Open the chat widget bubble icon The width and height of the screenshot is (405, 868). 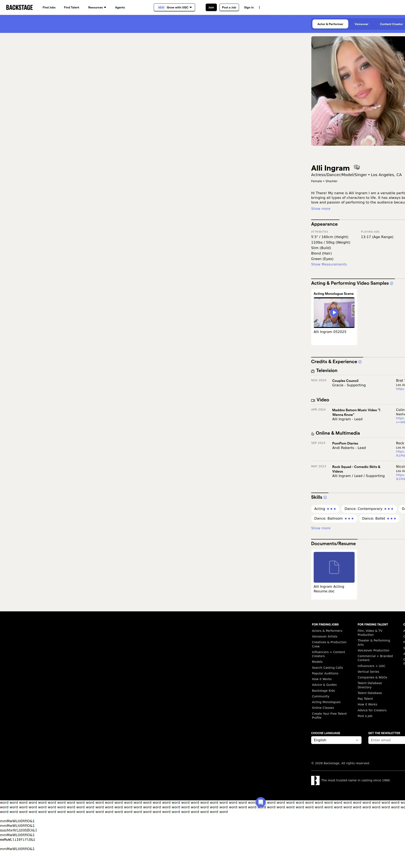pos(261,802)
